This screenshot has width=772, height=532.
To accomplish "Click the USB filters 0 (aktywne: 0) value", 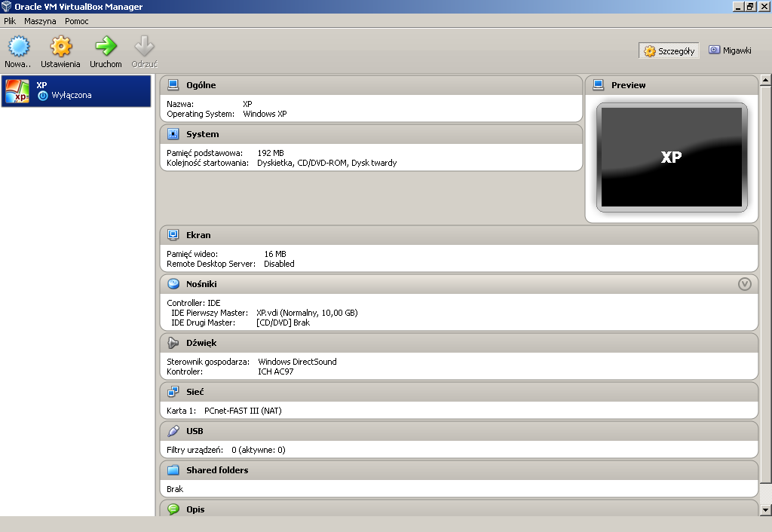I will 259,450.
